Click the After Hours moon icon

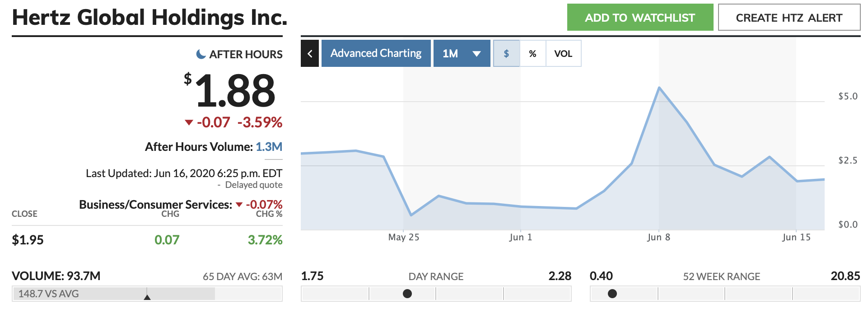[x=201, y=54]
